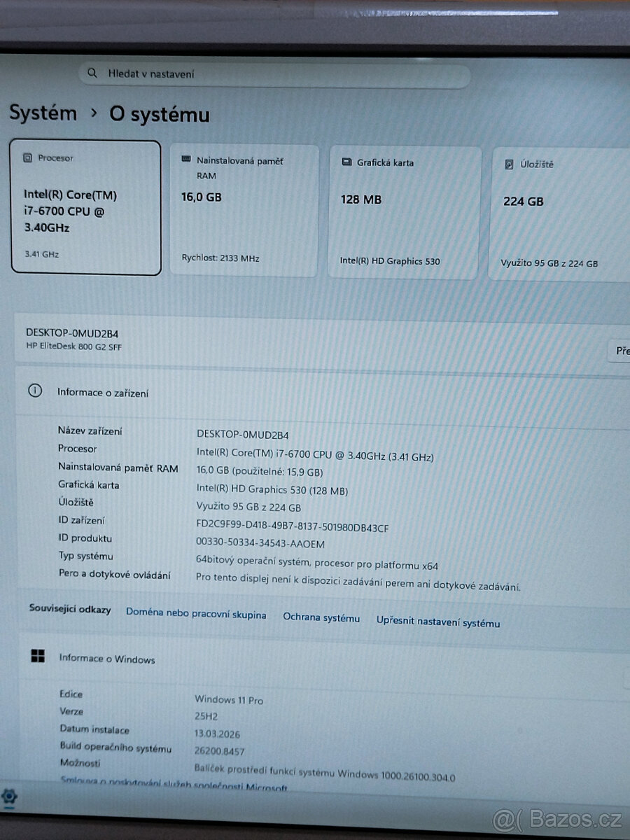Click the Windows logo icon
This screenshot has height=840, width=630.
pyautogui.click(x=38, y=656)
